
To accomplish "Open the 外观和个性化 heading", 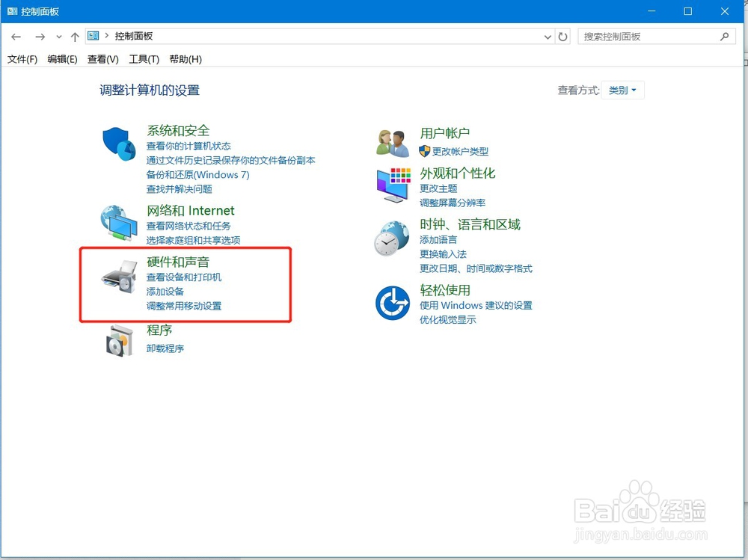I will tap(458, 173).
